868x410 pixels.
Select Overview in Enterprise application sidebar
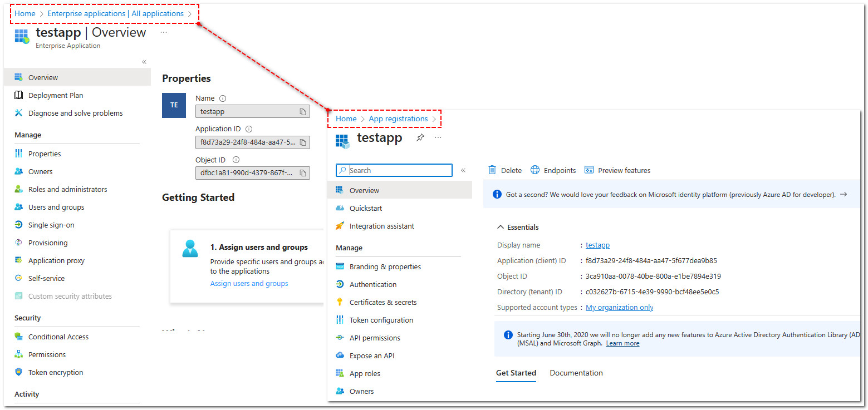tap(77, 77)
